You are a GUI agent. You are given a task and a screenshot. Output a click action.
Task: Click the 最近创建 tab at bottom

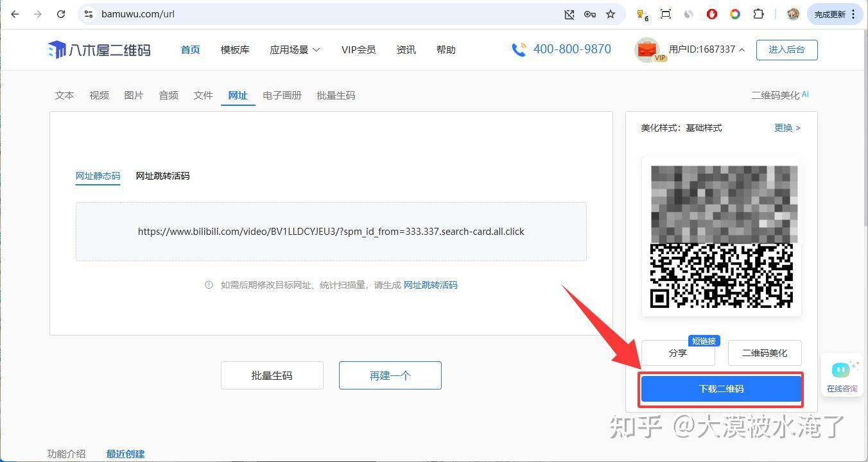pos(125,454)
